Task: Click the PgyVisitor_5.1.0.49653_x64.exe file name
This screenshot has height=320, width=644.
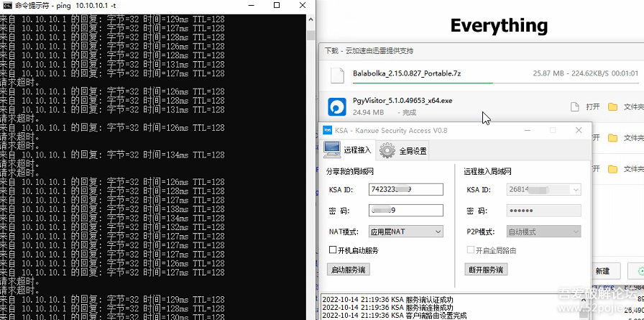Action: 402,100
